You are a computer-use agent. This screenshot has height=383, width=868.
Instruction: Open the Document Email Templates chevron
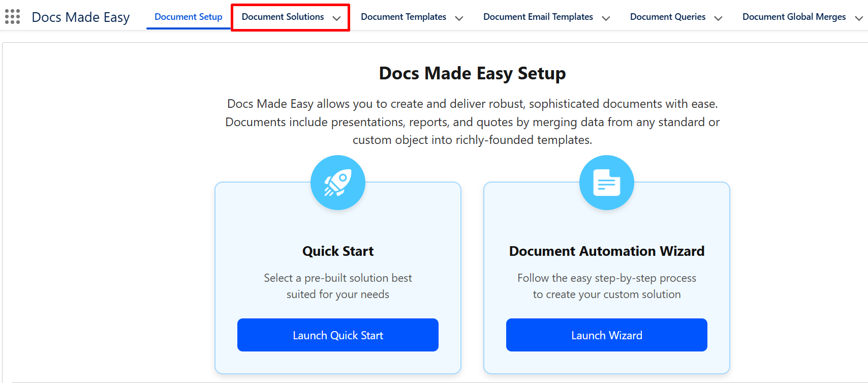[606, 18]
